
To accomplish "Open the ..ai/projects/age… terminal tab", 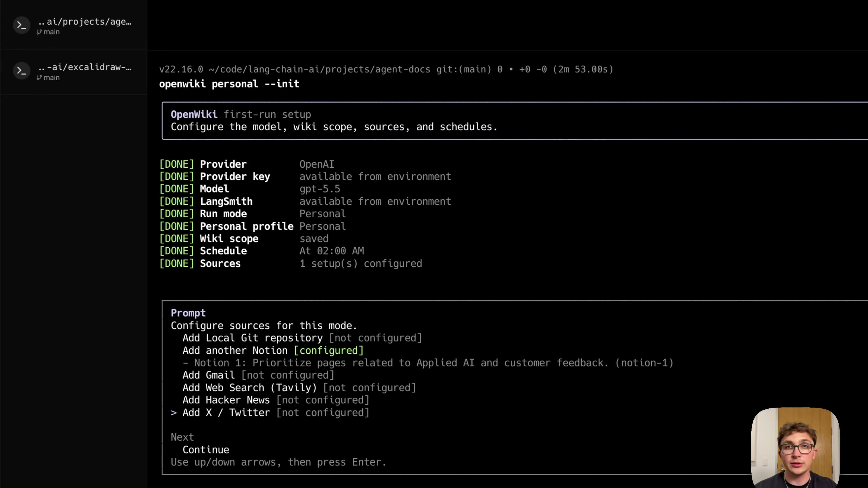I will point(73,25).
